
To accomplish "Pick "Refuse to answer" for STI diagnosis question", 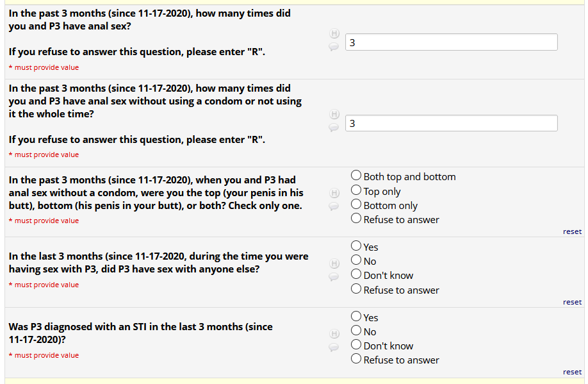I will 356,359.
